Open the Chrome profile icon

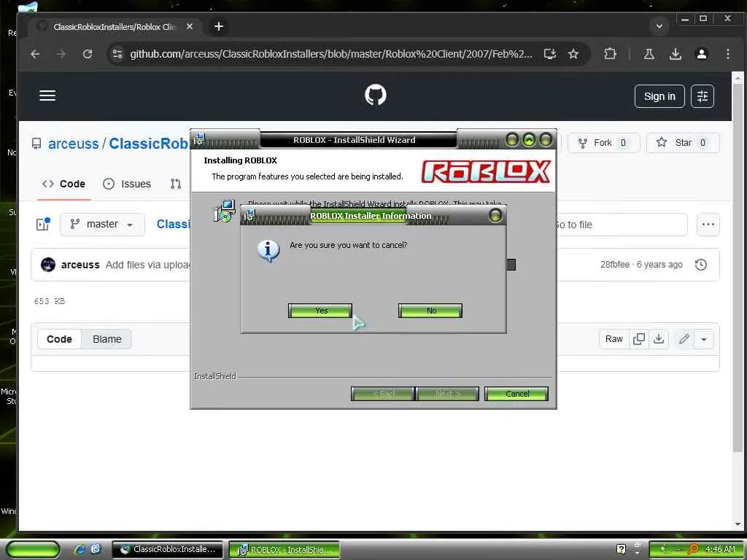(x=701, y=54)
